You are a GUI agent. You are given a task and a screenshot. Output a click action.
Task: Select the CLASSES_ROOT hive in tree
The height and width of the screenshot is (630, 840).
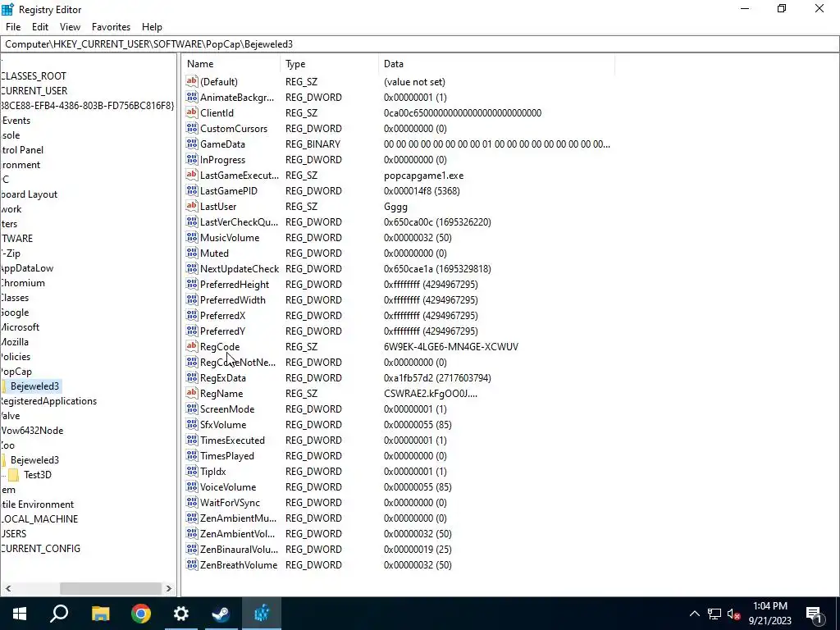[33, 76]
